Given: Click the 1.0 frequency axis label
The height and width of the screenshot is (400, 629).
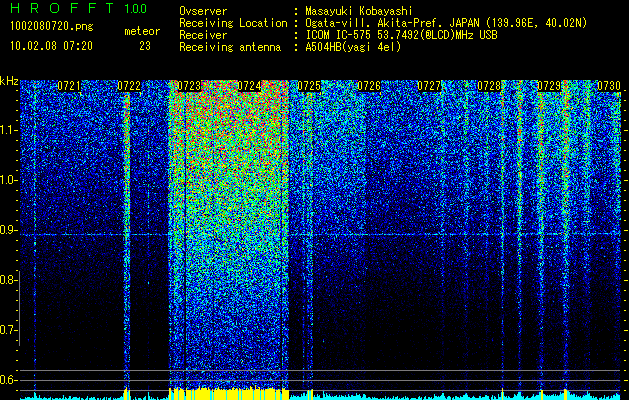Looking at the screenshot, I should [x=8, y=180].
